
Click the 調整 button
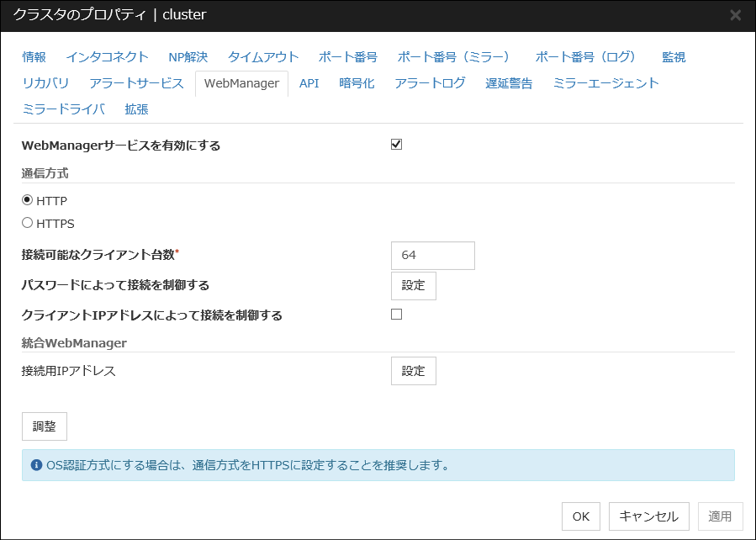click(x=44, y=426)
